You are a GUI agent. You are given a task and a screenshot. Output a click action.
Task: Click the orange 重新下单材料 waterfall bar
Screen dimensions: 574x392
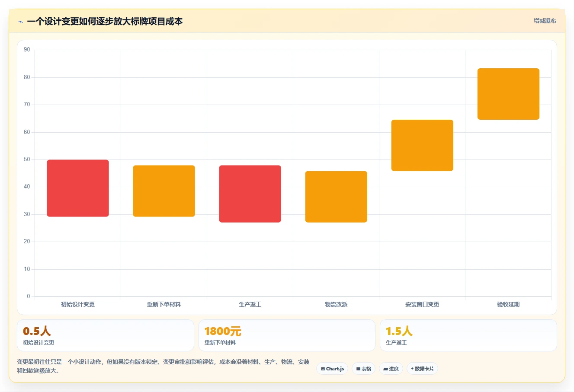pyautogui.click(x=164, y=191)
